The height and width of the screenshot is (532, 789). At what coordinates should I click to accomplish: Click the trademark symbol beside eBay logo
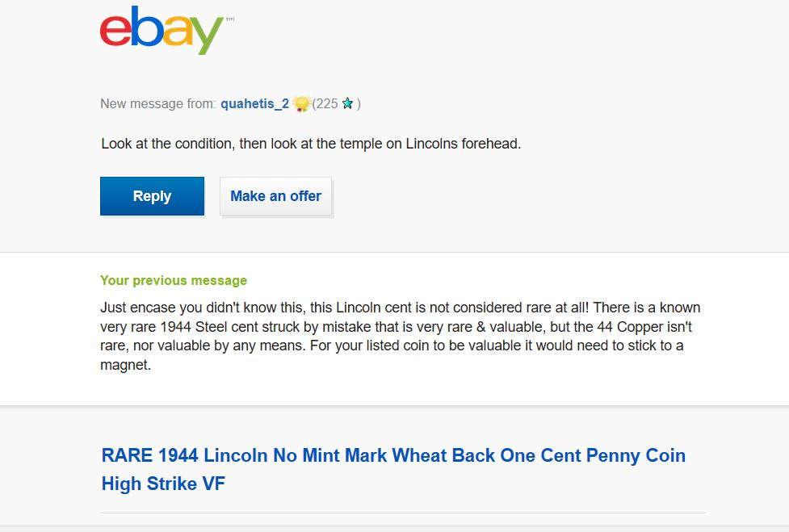(x=230, y=20)
